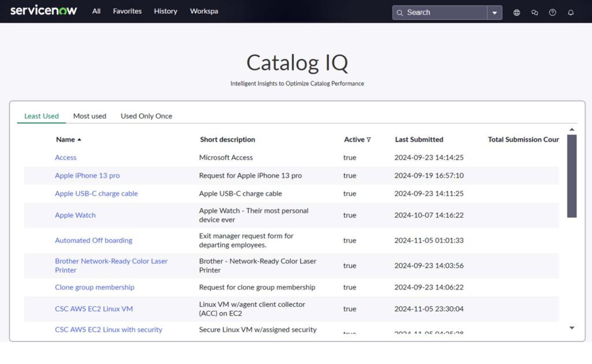592x364 pixels.
Task: Select the date '2024-11-05 23:30:04'
Action: coord(429,309)
